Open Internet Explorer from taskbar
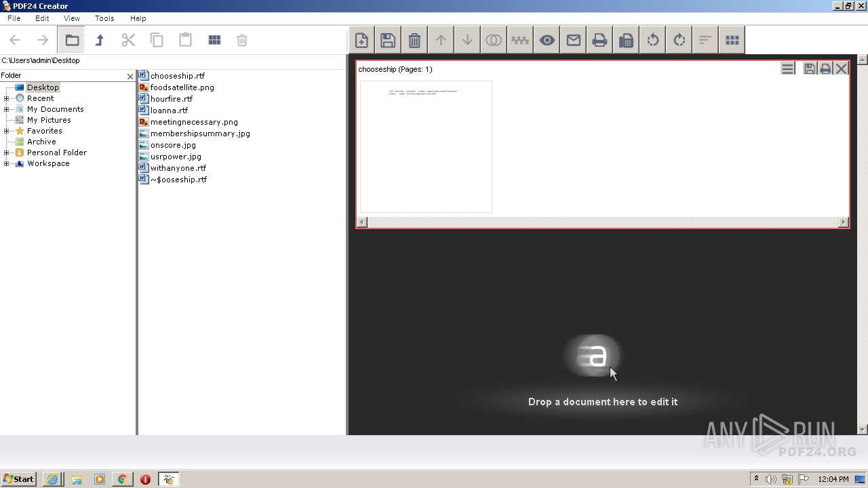 tap(52, 479)
